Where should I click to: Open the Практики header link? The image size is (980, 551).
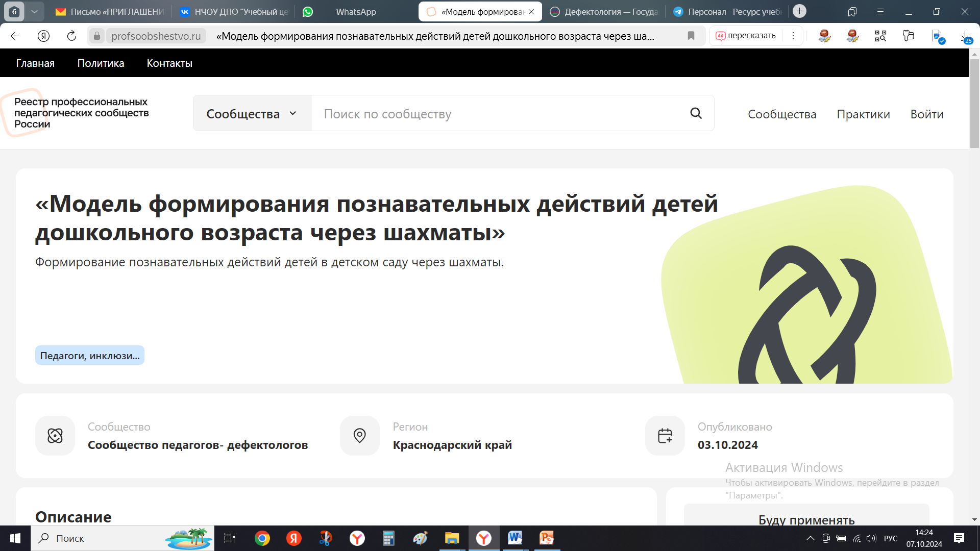[863, 114]
